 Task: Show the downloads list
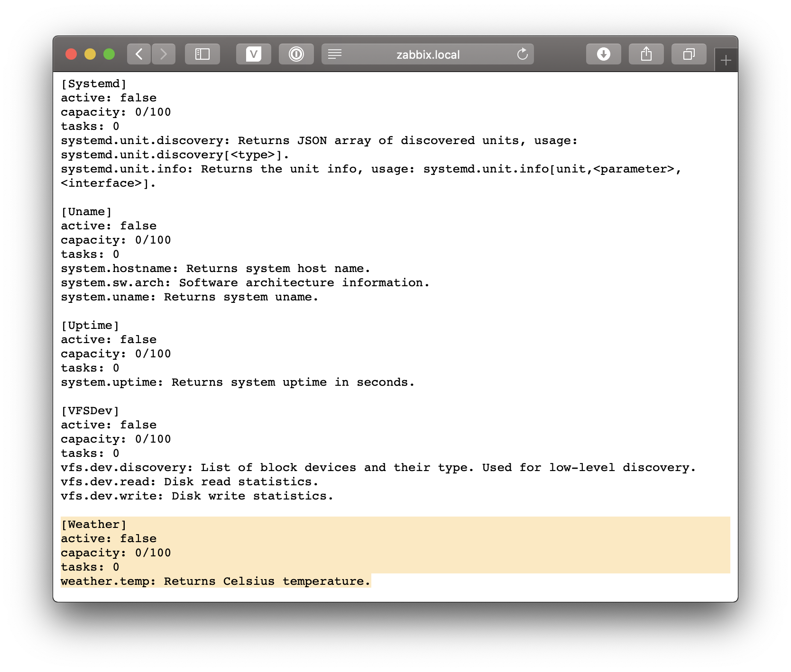(x=604, y=54)
